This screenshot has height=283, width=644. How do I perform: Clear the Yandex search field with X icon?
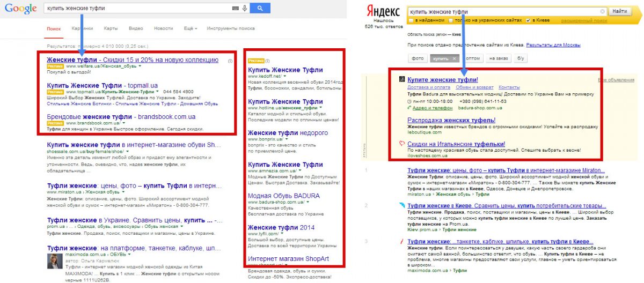pos(602,11)
